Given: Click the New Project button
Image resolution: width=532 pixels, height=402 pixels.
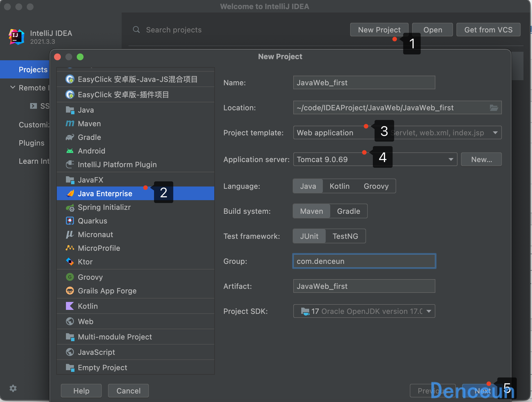Looking at the screenshot, I should 379,30.
